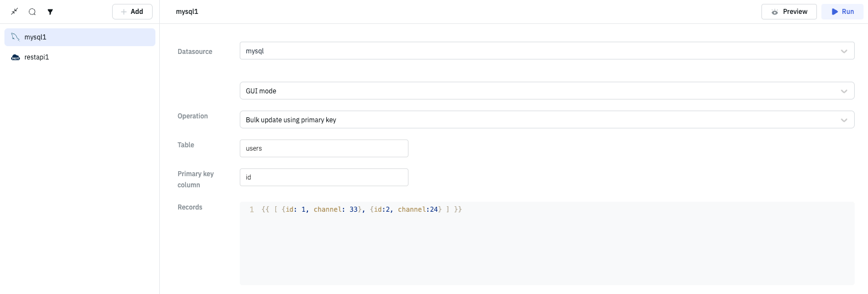Expand the GUI mode dropdown chevron
The height and width of the screenshot is (294, 868).
(844, 91)
